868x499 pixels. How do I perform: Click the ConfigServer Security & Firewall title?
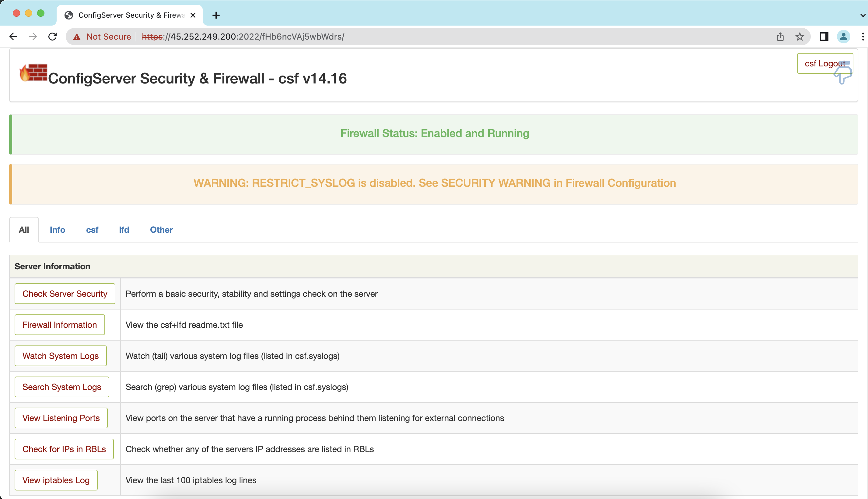pyautogui.click(x=197, y=79)
